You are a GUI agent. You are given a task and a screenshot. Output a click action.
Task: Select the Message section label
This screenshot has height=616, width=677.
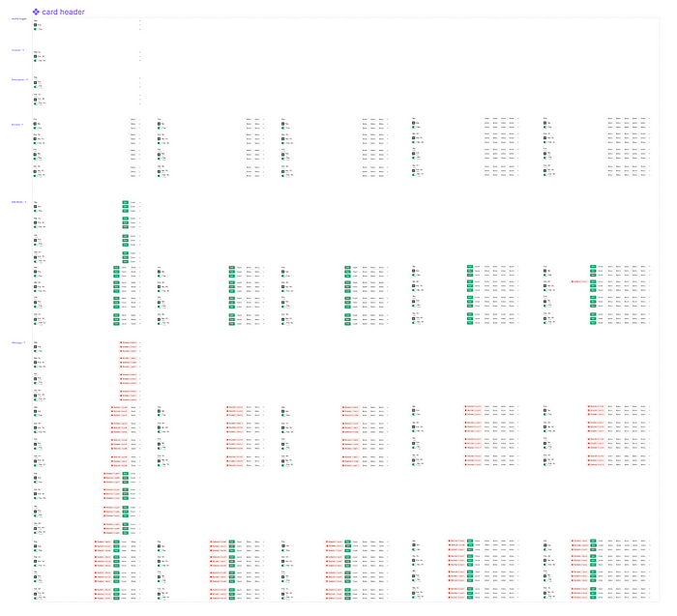[x=18, y=343]
